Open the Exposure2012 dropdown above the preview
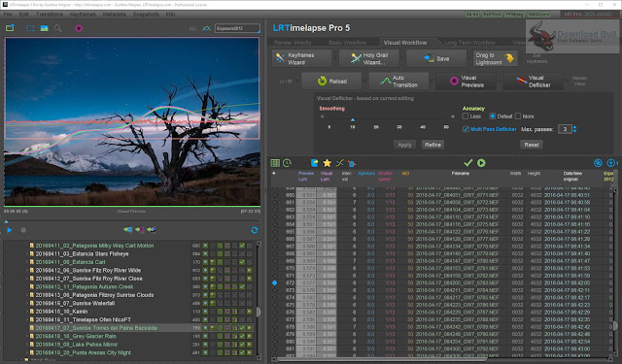The height and width of the screenshot is (364, 622). coord(237,28)
